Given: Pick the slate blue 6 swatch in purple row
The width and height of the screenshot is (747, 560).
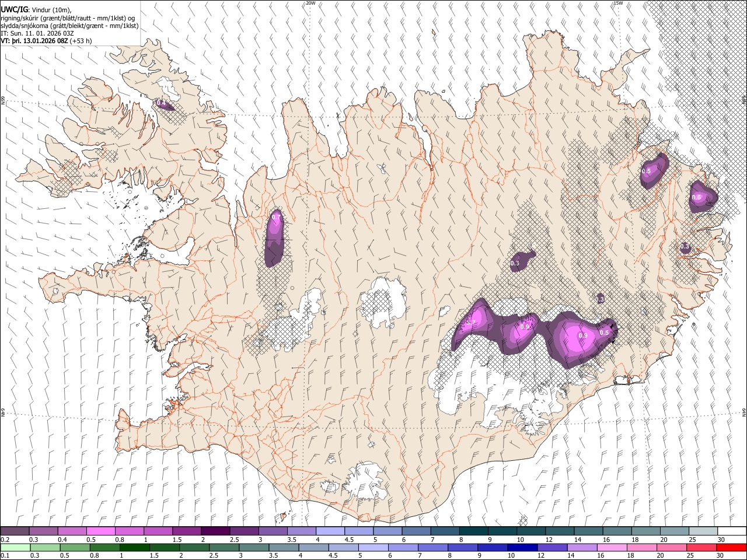Looking at the screenshot, I should (416, 531).
